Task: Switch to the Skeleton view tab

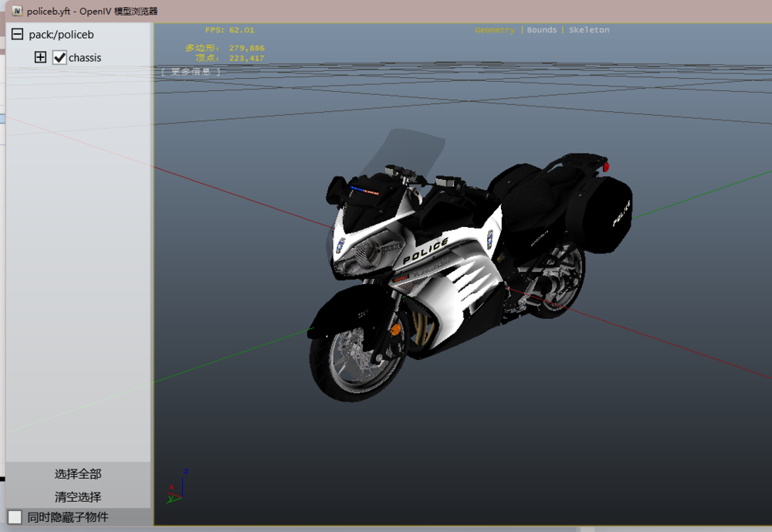Action: tap(589, 30)
